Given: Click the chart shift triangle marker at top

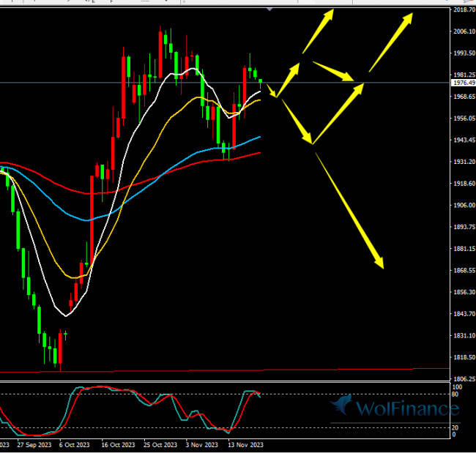Looking at the screenshot, I should tap(270, 10).
